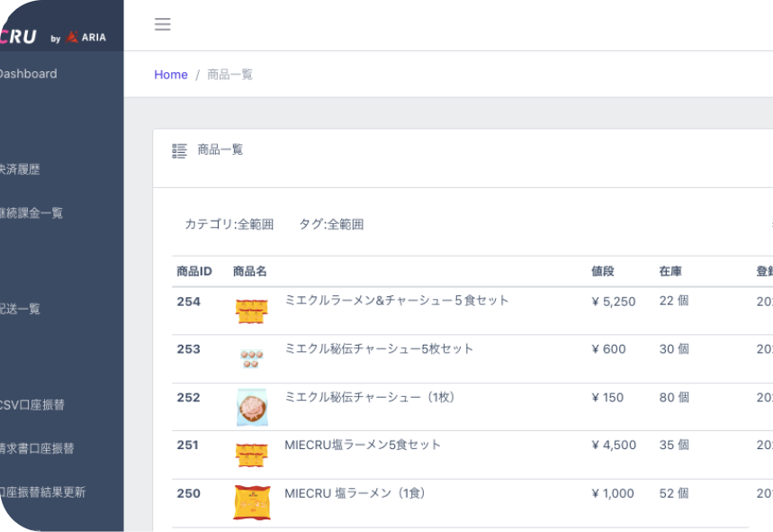This screenshot has width=773, height=532.
Task: Click product thumbnail for ID 253
Action: coord(252,358)
